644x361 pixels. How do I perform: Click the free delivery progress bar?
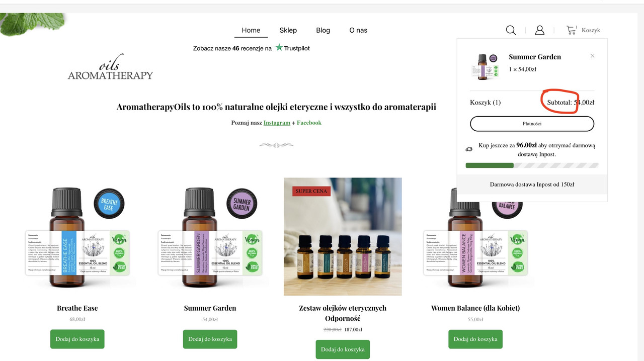(532, 165)
